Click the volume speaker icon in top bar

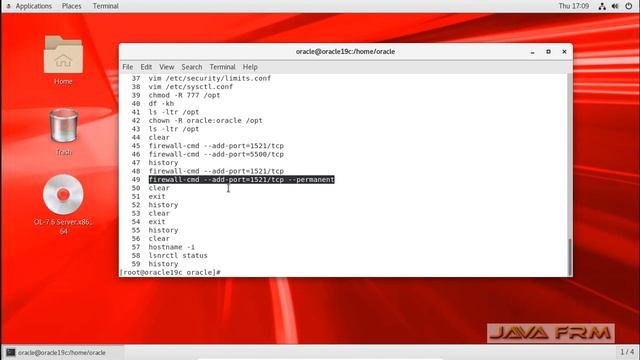pos(615,6)
